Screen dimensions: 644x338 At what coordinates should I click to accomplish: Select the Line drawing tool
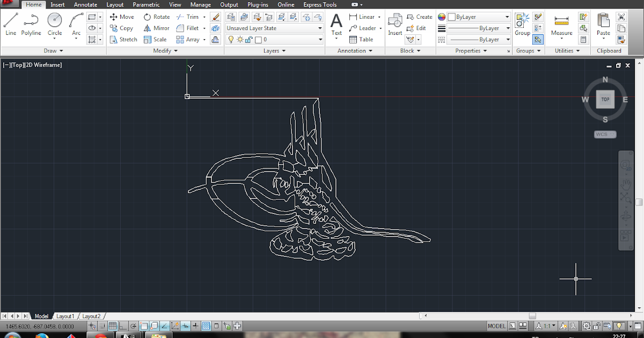(x=11, y=25)
